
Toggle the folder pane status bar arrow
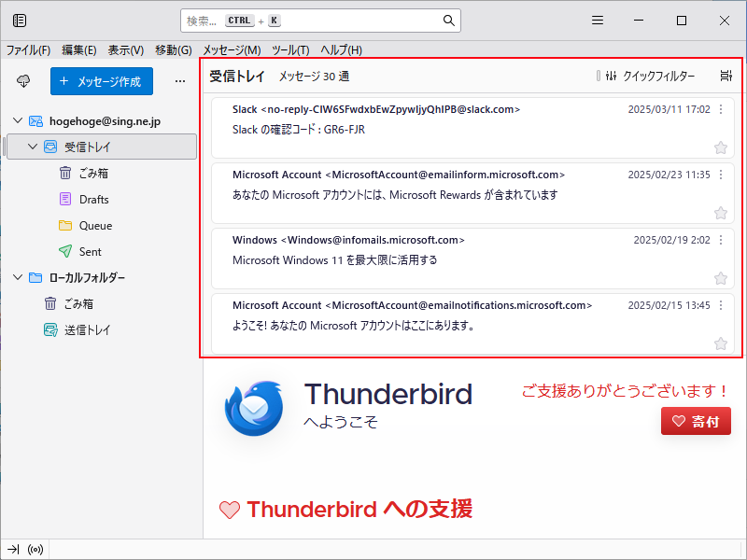(x=13, y=550)
